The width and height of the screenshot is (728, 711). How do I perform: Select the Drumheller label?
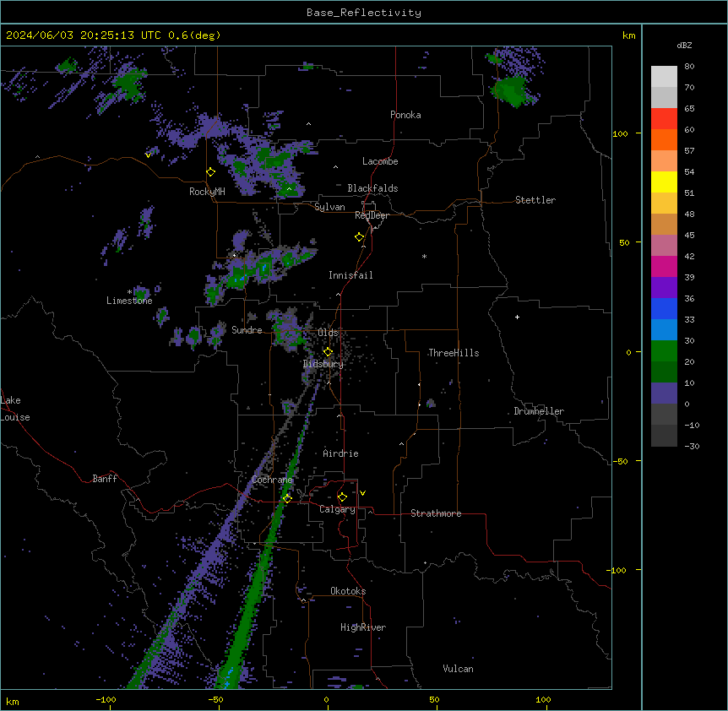pos(539,411)
